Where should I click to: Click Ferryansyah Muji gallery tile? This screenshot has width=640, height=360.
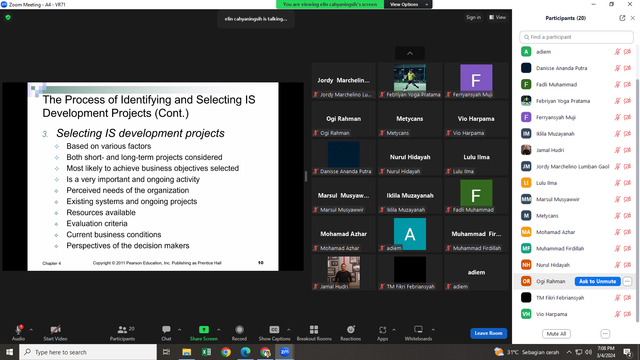[x=476, y=80]
